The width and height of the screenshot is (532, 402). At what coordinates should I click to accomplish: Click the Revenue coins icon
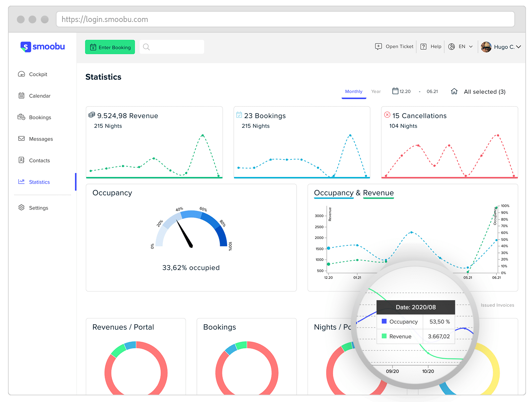(x=92, y=115)
